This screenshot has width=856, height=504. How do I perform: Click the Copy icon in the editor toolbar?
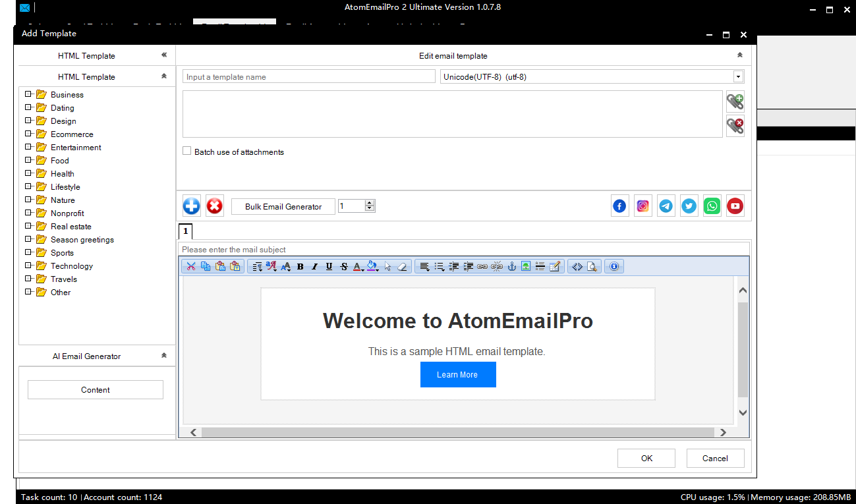[206, 266]
